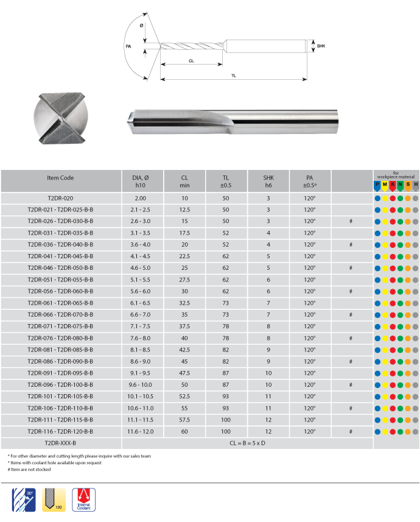The height and width of the screenshot is (522, 420).
Task: Select the T2DR-020 item code
Action: (x=60, y=199)
